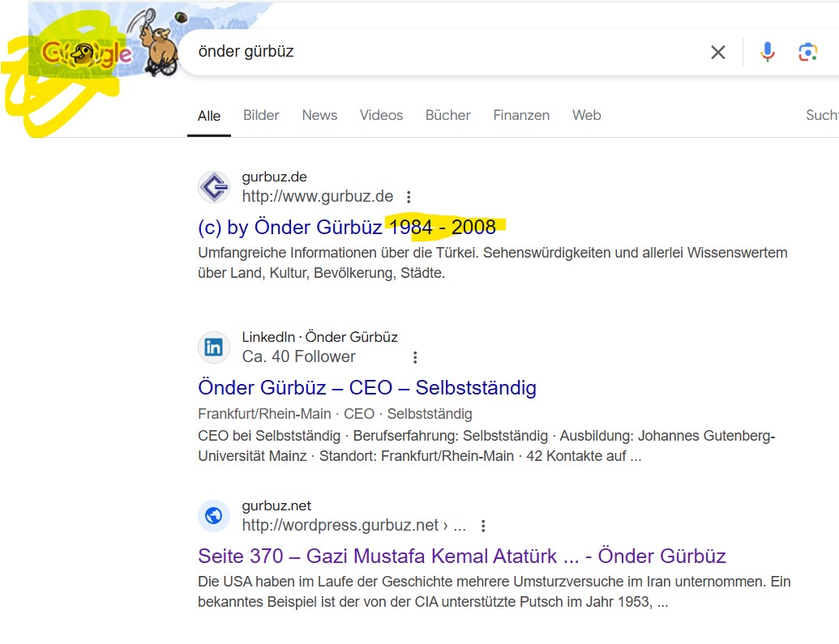Select the Web results tab
Image resolution: width=839 pixels, height=644 pixels.
(586, 115)
